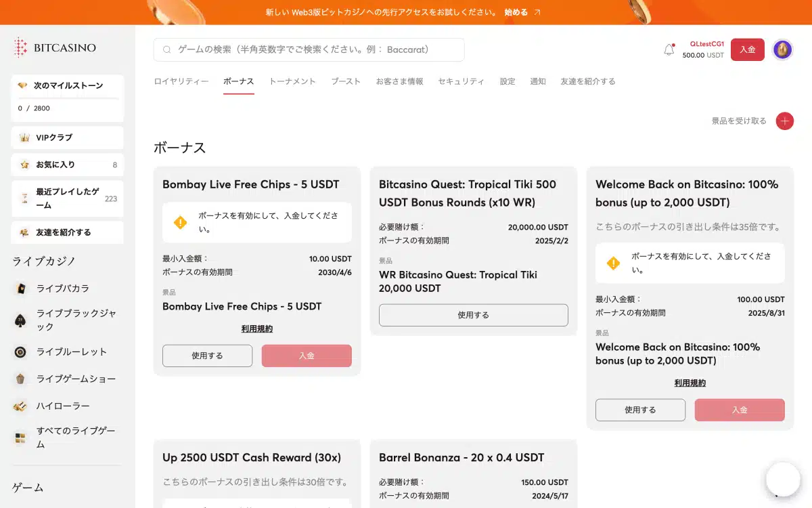The image size is (812, 508).
Task: Click the ライブバカラ card icon
Action: (x=21, y=289)
